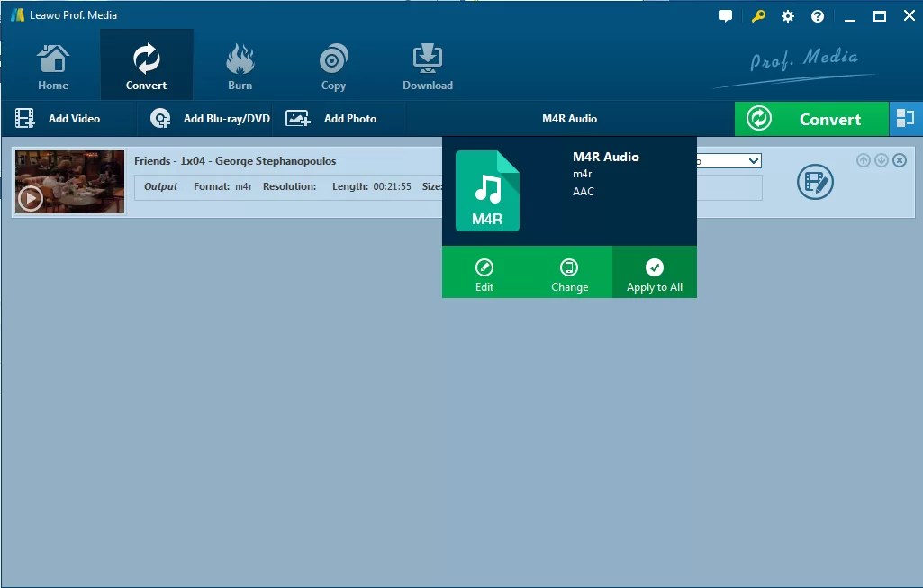Open the resolution dropdown on the Friends file
Viewport: 923px width, 588px height.
pos(753,160)
